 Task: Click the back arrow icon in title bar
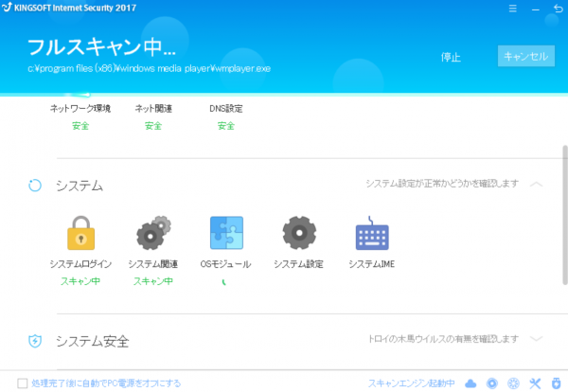pos(559,9)
